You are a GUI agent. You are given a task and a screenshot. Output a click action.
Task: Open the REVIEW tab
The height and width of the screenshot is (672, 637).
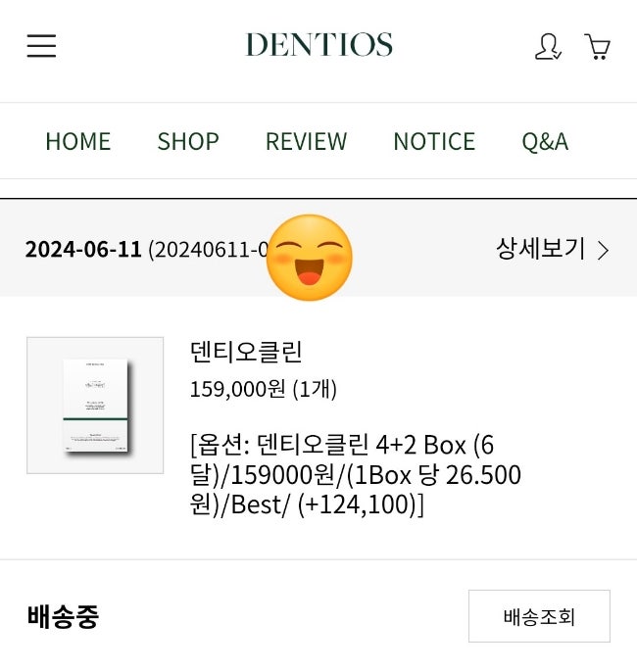306,141
